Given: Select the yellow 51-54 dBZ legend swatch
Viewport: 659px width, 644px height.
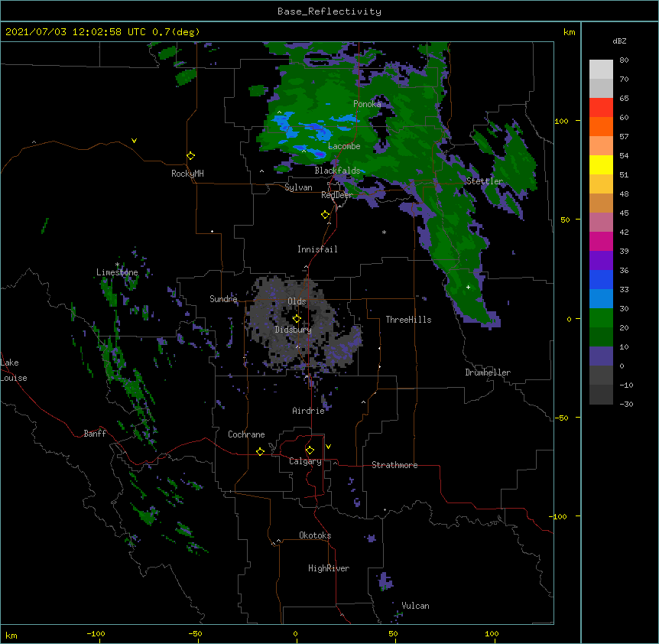Looking at the screenshot, I should coord(601,165).
